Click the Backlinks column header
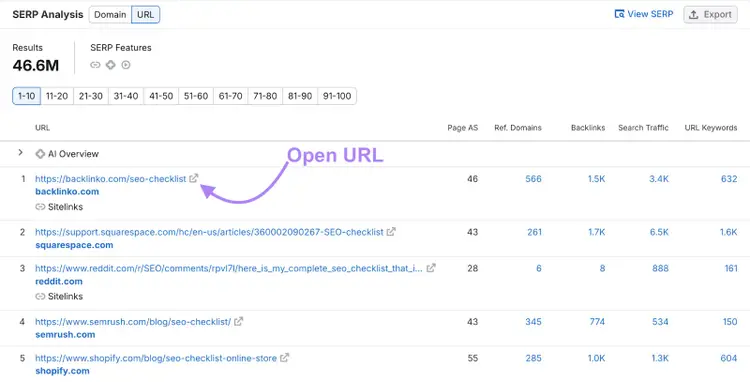750x382 pixels. (x=588, y=128)
